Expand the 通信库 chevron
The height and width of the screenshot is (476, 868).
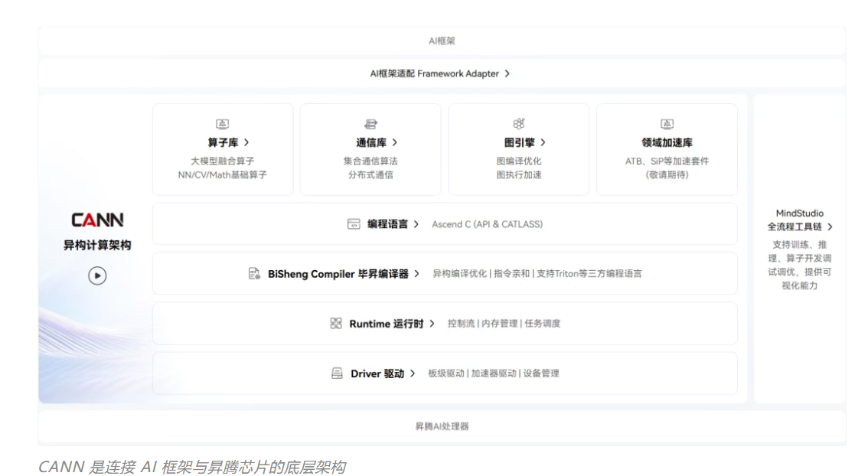pyautogui.click(x=395, y=142)
